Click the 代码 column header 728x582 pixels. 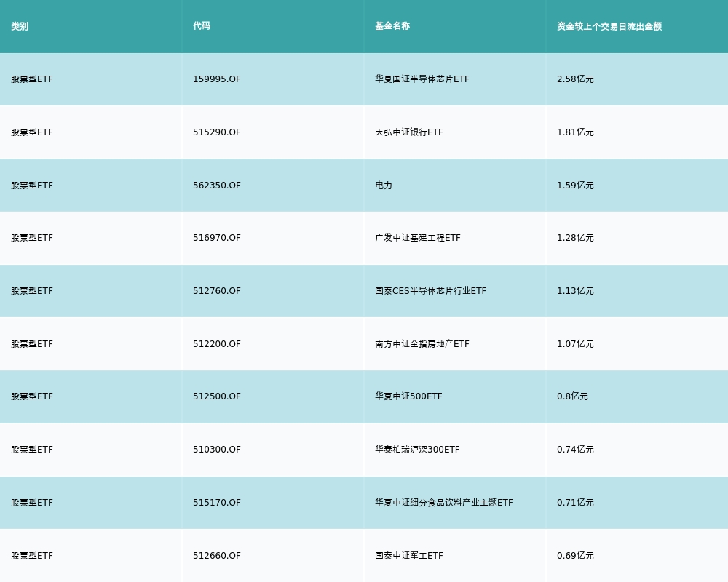pyautogui.click(x=202, y=26)
